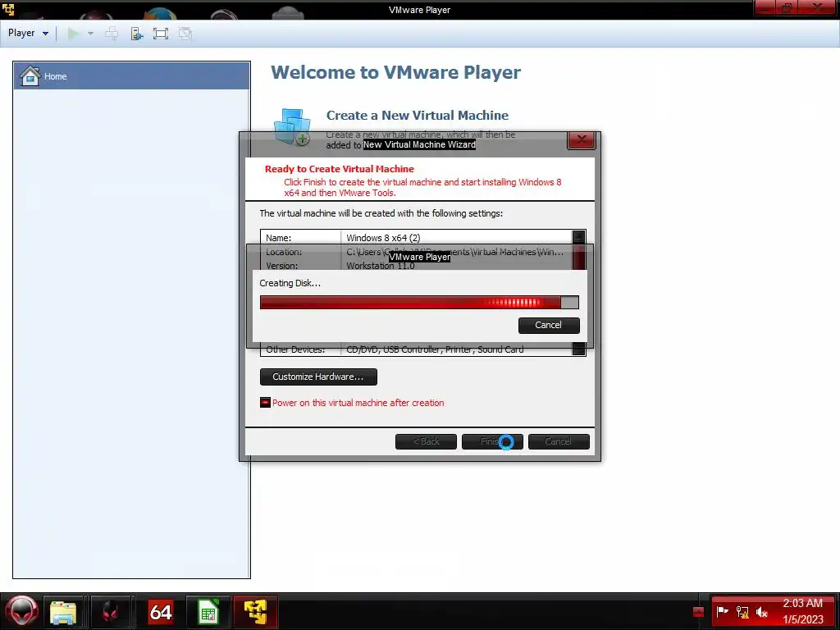Click the house icon beside Home
This screenshot has width=840, height=630.
point(30,76)
